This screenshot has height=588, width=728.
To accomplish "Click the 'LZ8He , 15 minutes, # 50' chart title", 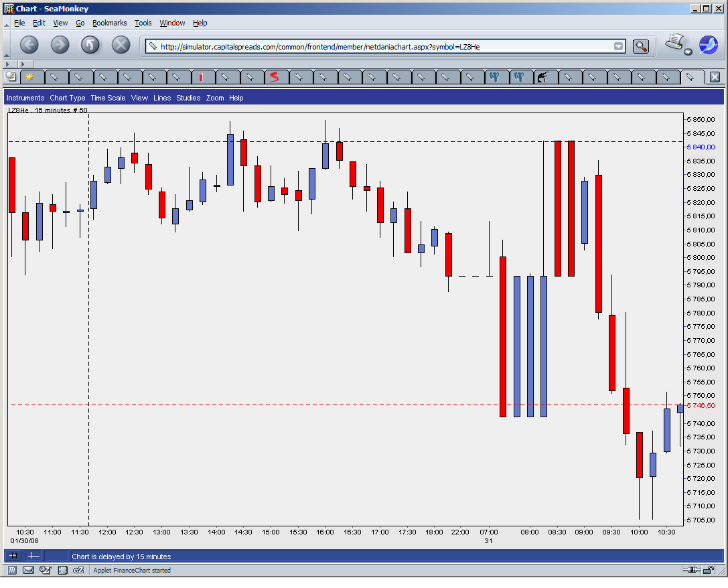I will pos(48,111).
